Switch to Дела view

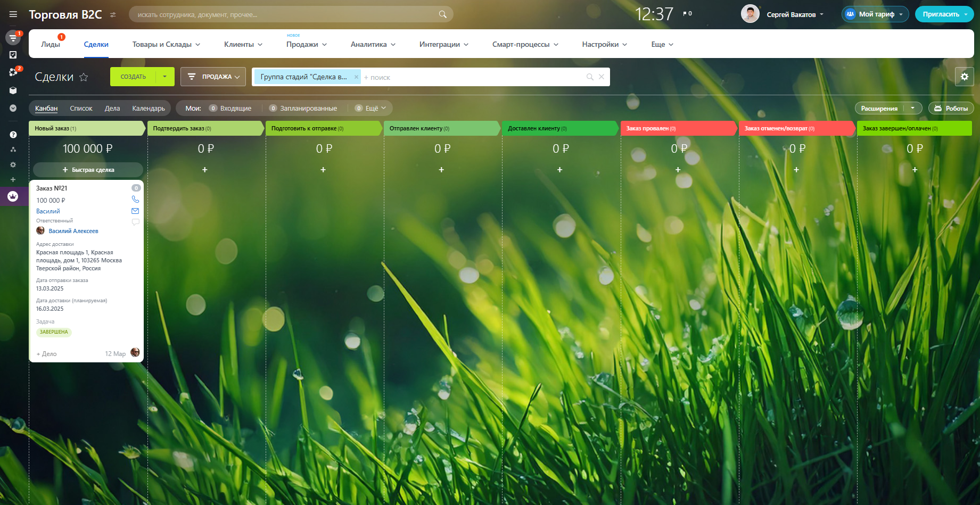pyautogui.click(x=112, y=109)
